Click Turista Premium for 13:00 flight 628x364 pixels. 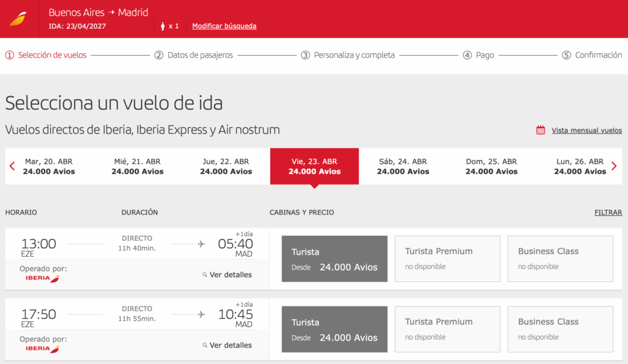coord(447,259)
